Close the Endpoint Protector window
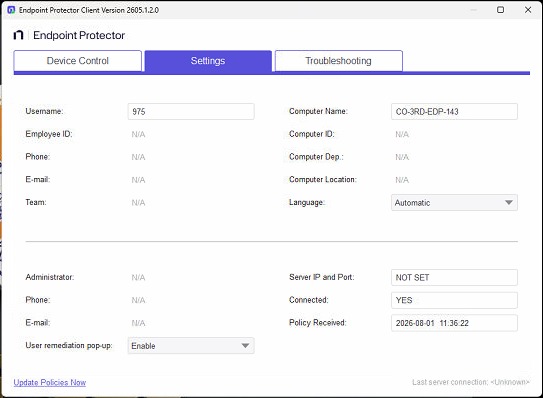Image resolution: width=543 pixels, height=398 pixels. [x=528, y=10]
